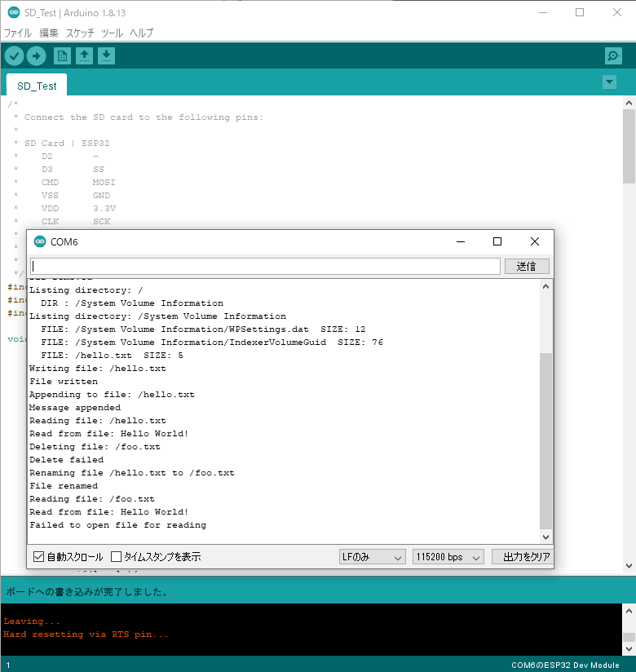Click the 'File written' output line

coord(64,382)
